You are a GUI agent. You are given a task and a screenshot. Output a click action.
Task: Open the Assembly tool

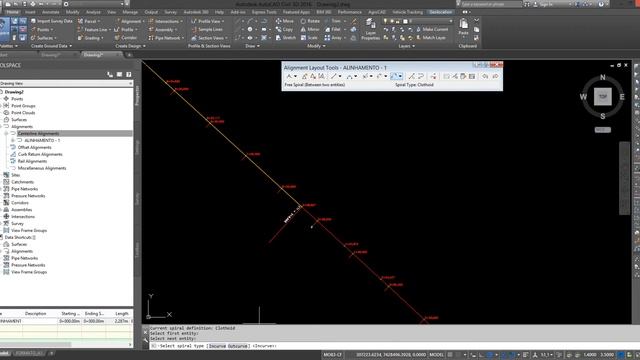coord(163,29)
